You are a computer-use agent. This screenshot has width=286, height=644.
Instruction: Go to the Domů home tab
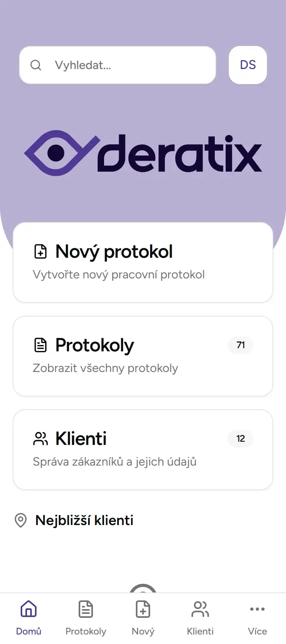click(x=29, y=617)
